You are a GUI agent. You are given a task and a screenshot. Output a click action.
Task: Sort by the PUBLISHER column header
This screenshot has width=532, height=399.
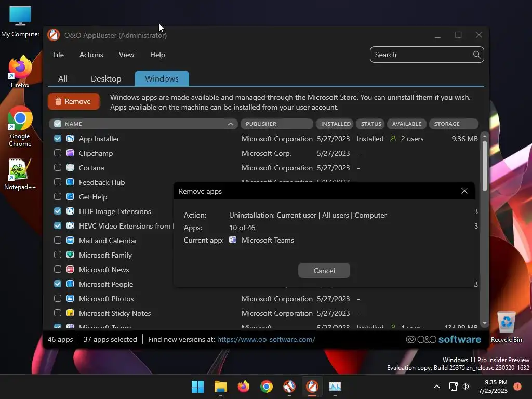(276, 124)
